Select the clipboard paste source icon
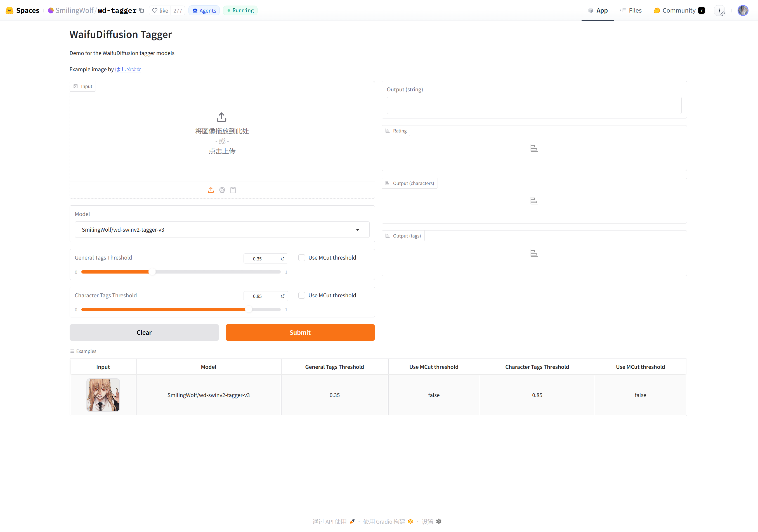758x532 pixels. click(x=233, y=190)
